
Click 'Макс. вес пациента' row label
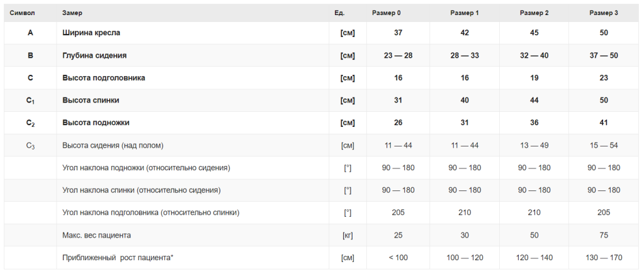point(96,235)
